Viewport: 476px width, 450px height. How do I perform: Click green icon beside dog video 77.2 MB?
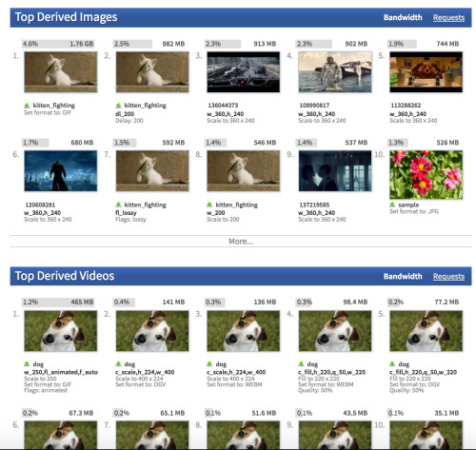pyautogui.click(x=392, y=363)
